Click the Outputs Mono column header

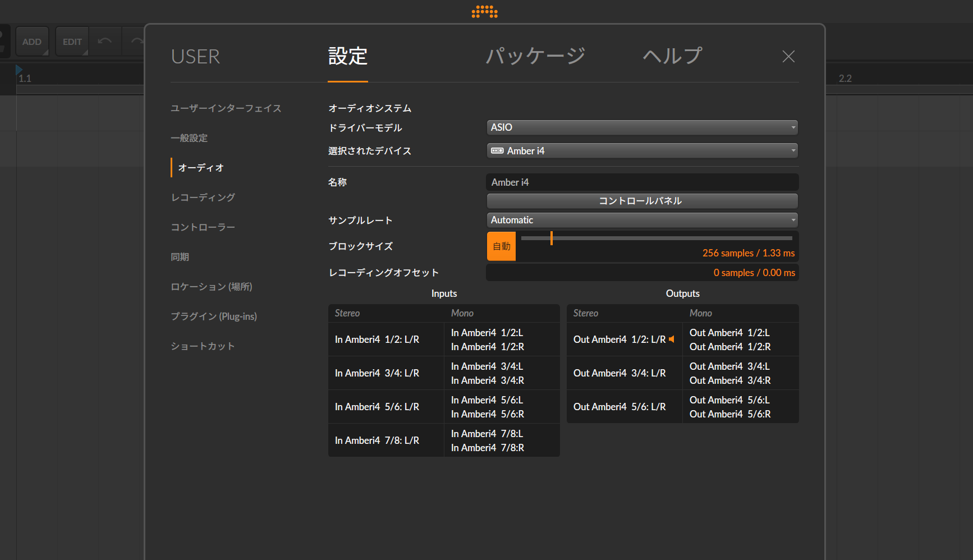[x=701, y=313]
